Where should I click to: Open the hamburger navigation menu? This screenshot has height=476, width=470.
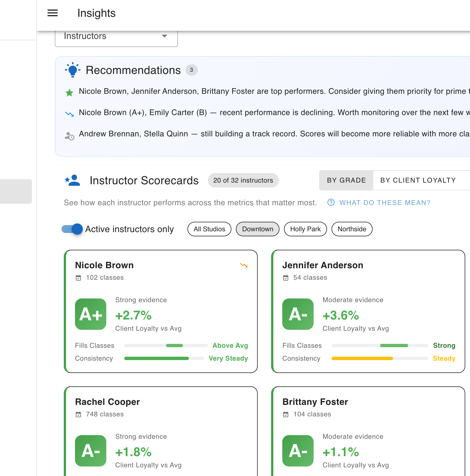coord(53,13)
